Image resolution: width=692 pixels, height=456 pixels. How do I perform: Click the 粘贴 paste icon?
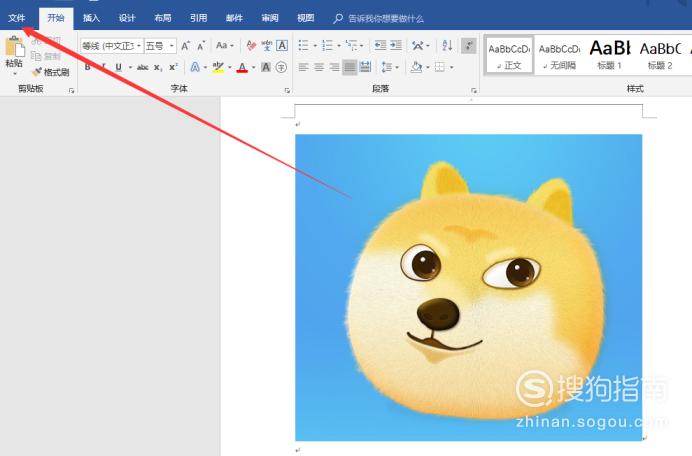(14, 46)
